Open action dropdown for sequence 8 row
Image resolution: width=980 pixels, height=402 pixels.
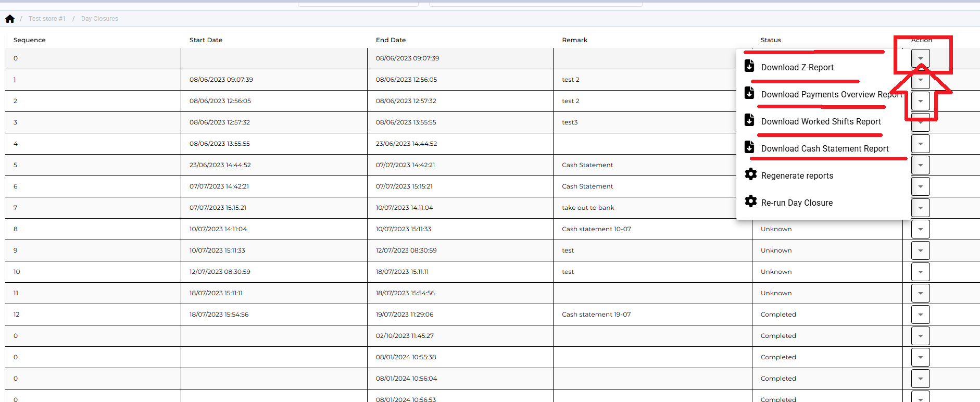point(920,229)
